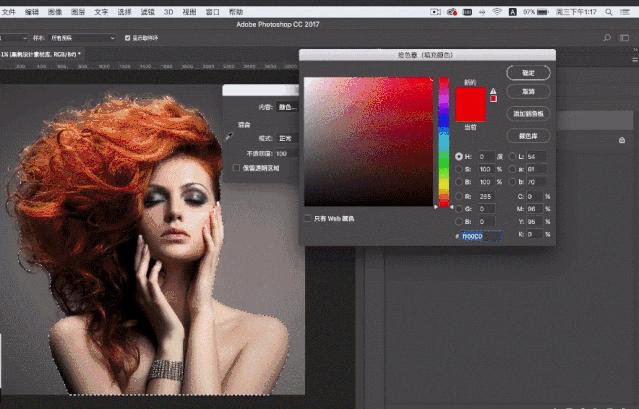Click the 取消 (Cancel) button in color picker
The image size is (639, 409).
(x=528, y=92)
